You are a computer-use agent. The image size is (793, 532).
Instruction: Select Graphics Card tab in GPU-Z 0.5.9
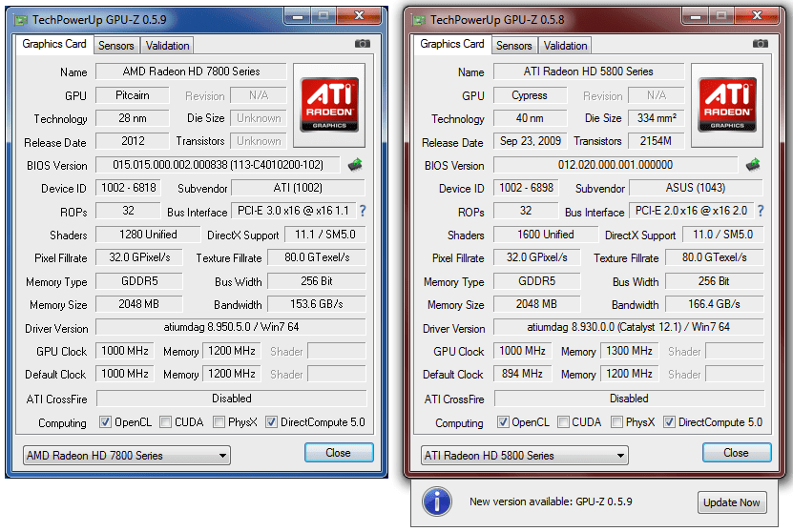pyautogui.click(x=54, y=44)
